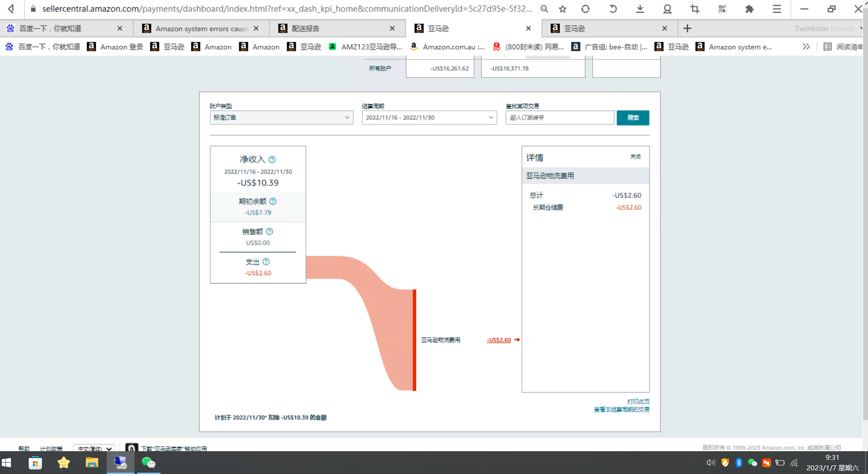Screen dimensions: 868x474
Task: Click the order number search field
Action: coord(560,118)
